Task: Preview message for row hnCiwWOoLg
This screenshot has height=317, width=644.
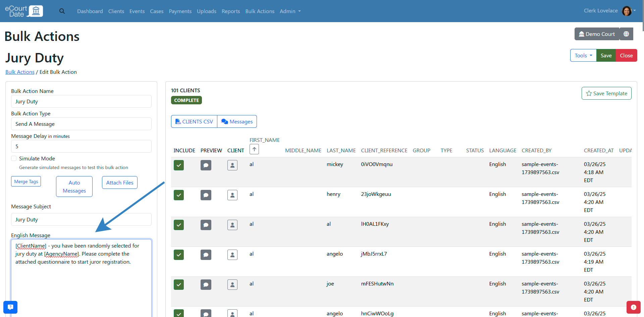Action: point(206,313)
